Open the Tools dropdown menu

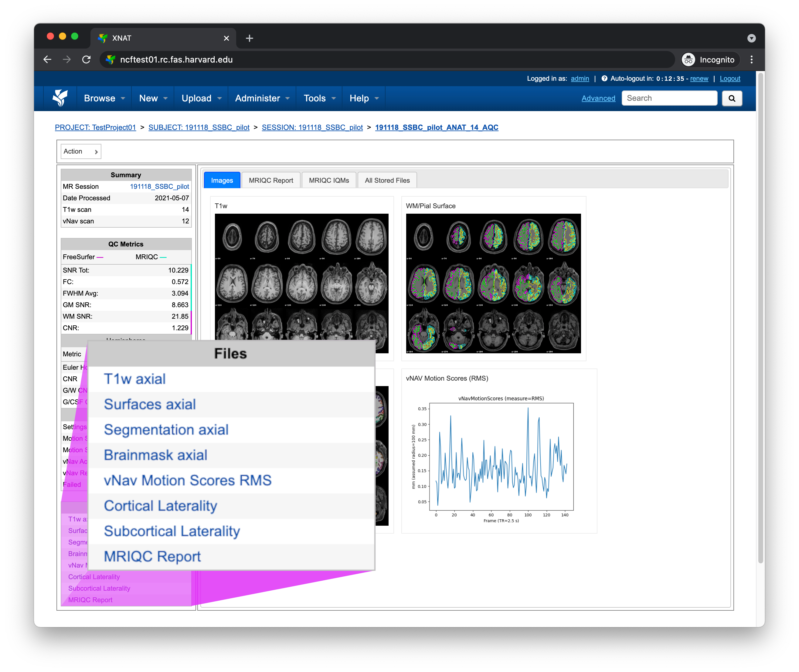click(319, 98)
